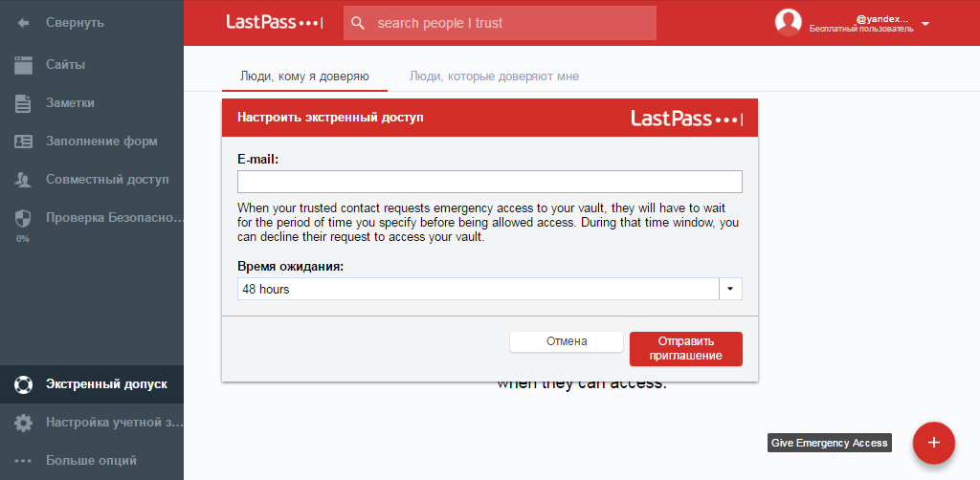Open the 48 hours combo box
This screenshot has width=980, height=480.
tap(489, 289)
